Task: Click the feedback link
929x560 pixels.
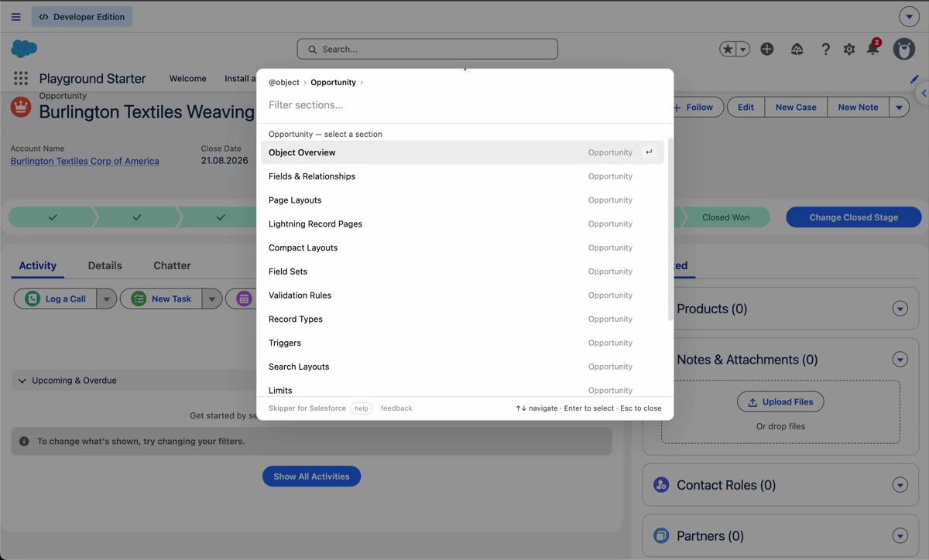Action: 396,408
